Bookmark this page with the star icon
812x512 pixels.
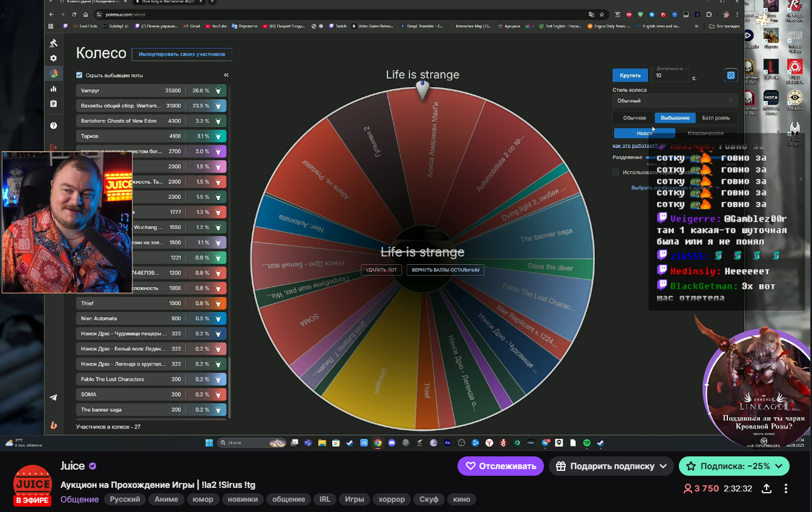coord(602,14)
